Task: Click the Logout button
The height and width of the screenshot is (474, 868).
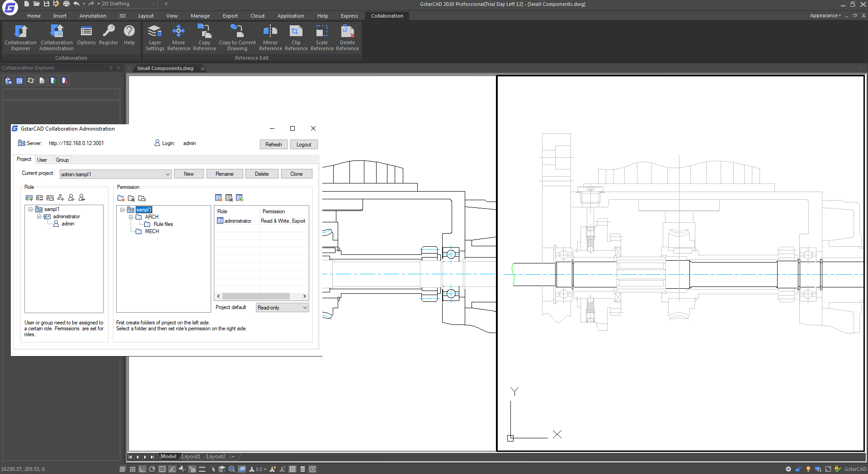Action: 304,145
